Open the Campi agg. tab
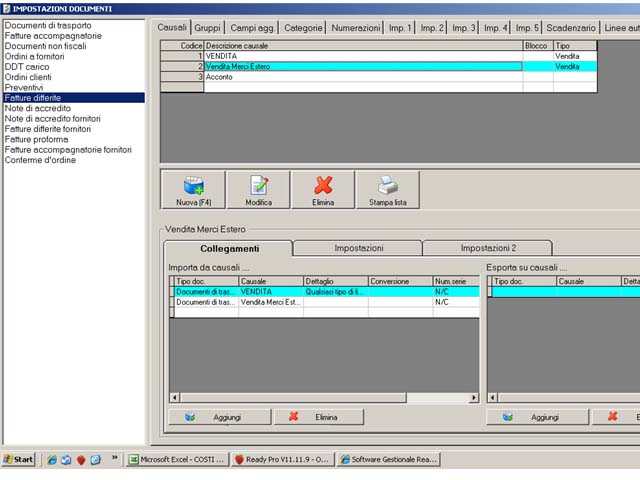640x480 pixels. 252,28
